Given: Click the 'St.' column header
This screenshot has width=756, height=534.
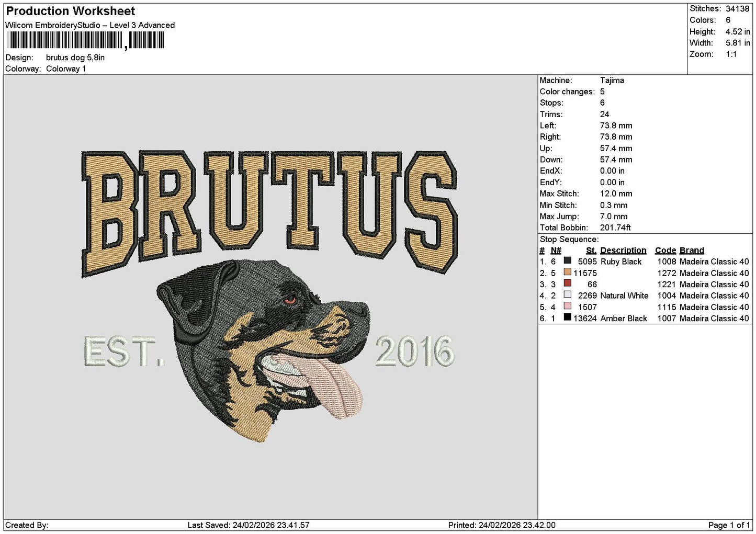Looking at the screenshot, I should [591, 251].
